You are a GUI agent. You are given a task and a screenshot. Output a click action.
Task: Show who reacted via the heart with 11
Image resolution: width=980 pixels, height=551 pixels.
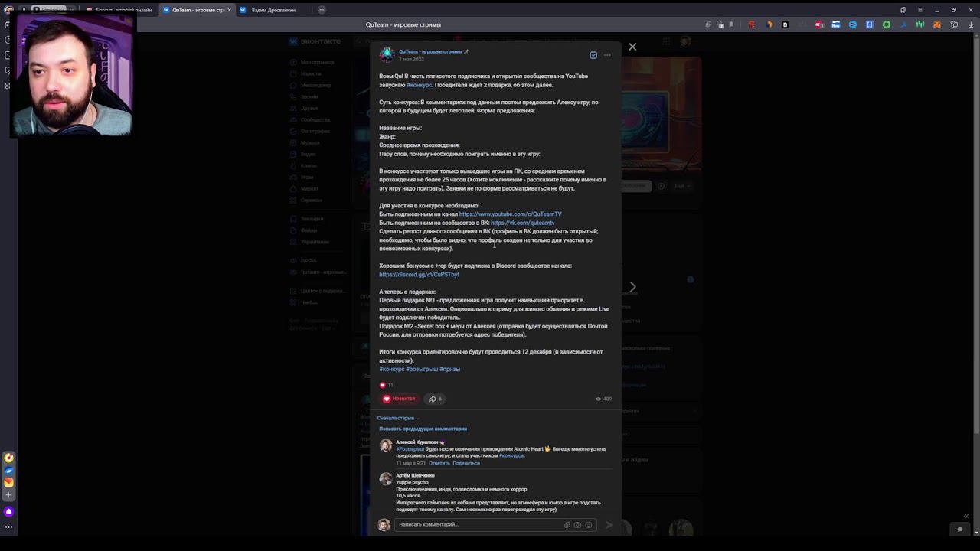[387, 385]
